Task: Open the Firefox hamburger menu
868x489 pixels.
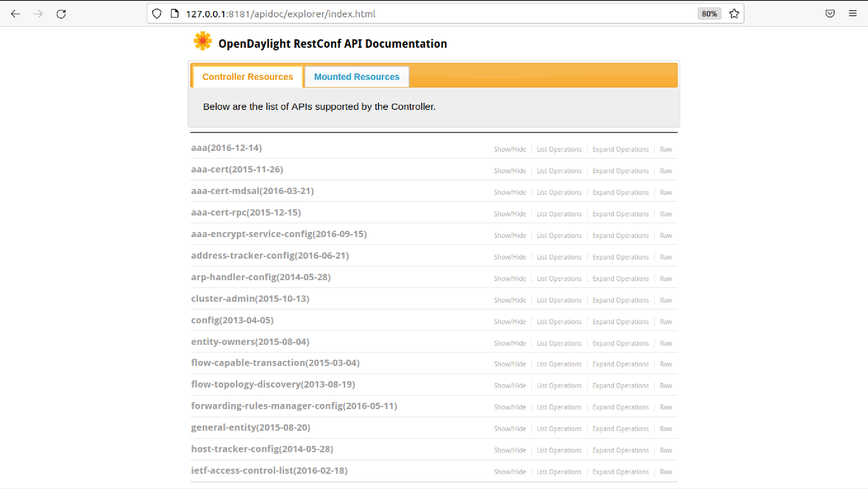Action: tap(852, 14)
